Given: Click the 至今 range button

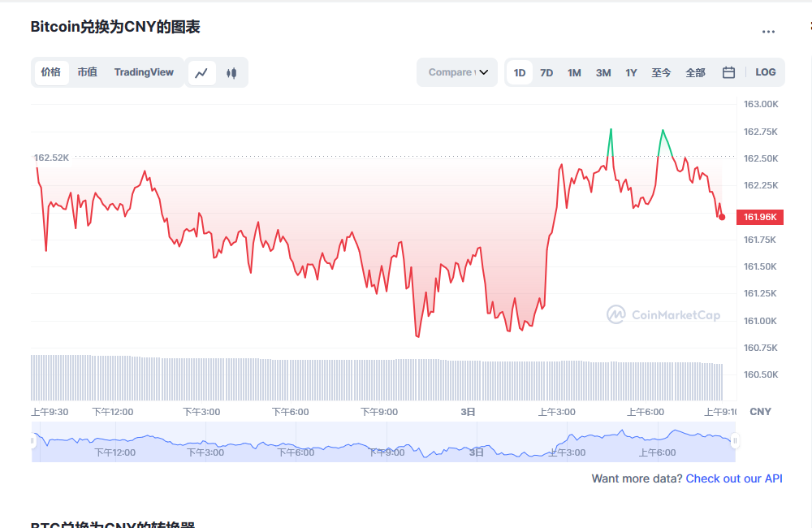Looking at the screenshot, I should pyautogui.click(x=661, y=72).
